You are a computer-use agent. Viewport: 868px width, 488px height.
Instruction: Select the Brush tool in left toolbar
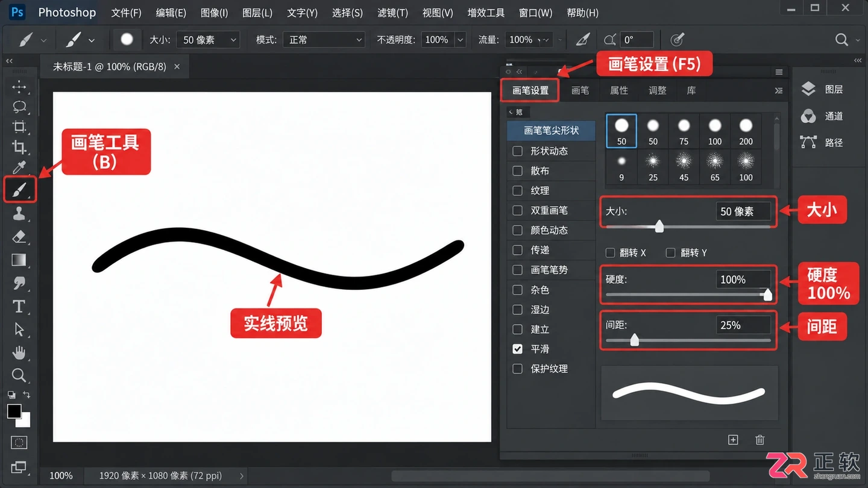pos(19,190)
